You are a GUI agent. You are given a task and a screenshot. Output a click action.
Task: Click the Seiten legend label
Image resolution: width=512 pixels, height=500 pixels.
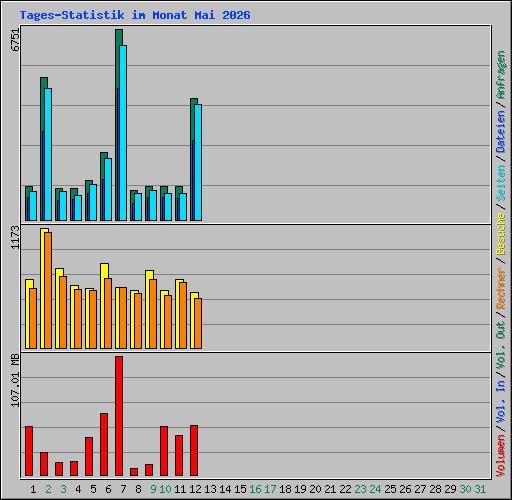point(500,183)
